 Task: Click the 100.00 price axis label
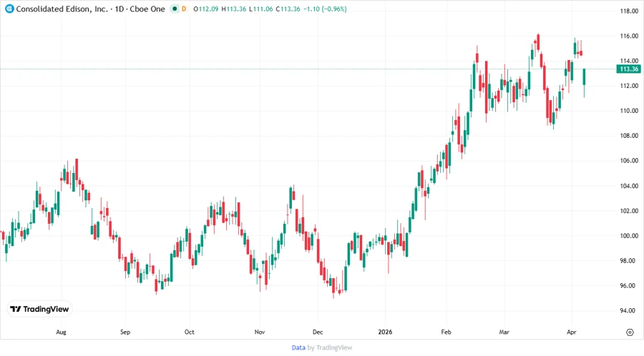[x=629, y=236]
